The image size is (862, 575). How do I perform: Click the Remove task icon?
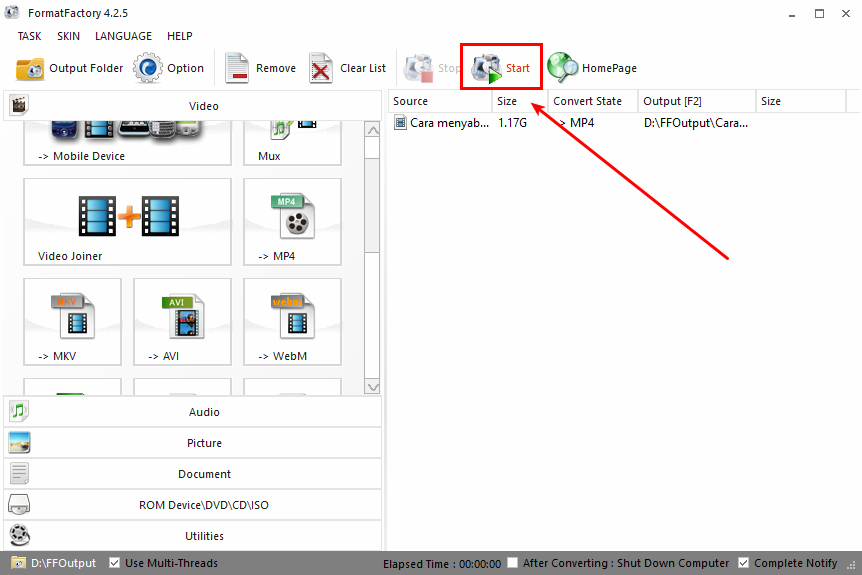coord(236,68)
